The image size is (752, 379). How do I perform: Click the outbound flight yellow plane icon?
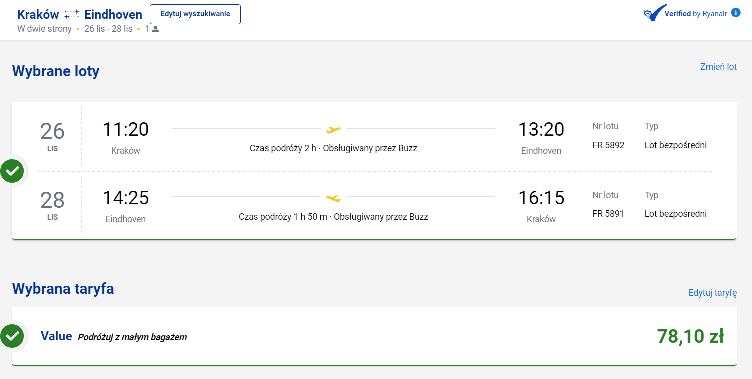(x=333, y=129)
